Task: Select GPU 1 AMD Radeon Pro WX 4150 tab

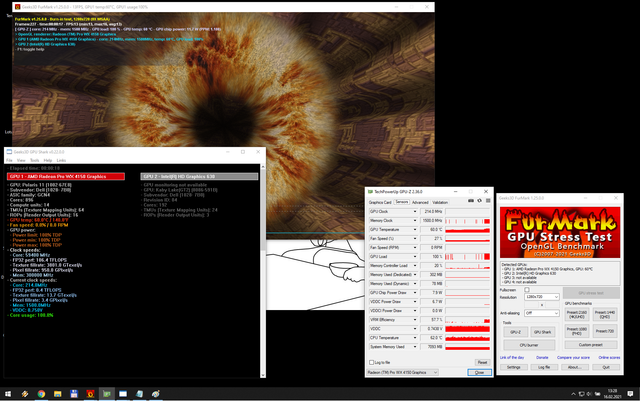Action: point(66,176)
